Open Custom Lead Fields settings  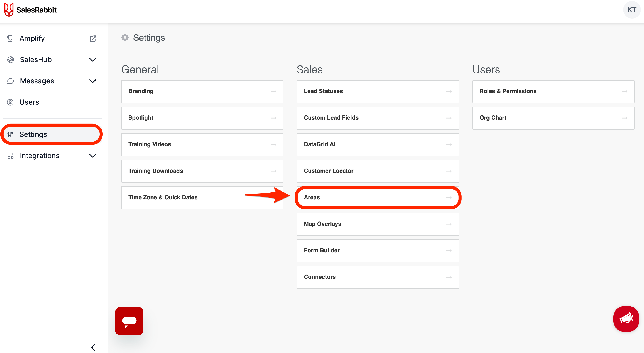378,118
